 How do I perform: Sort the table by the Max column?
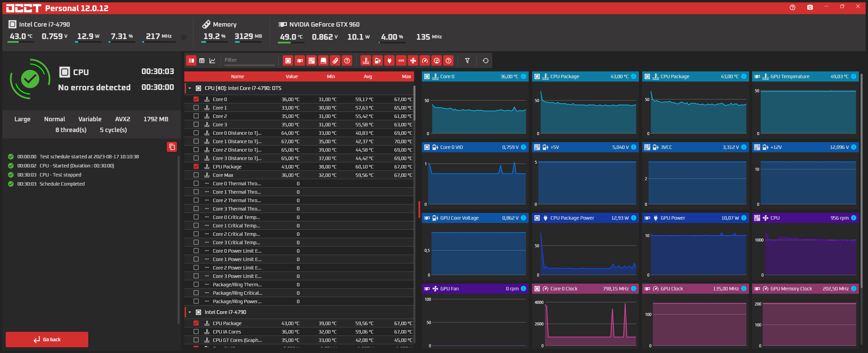pos(406,76)
